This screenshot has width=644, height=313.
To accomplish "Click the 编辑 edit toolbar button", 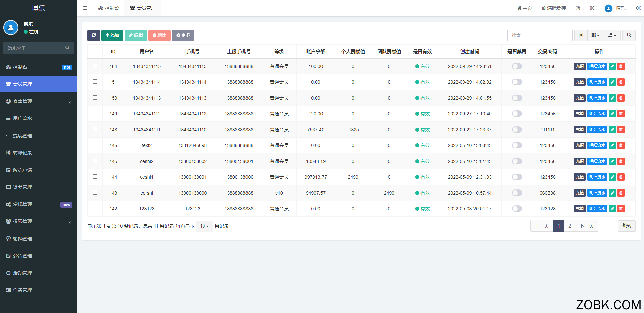I will pyautogui.click(x=136, y=35).
